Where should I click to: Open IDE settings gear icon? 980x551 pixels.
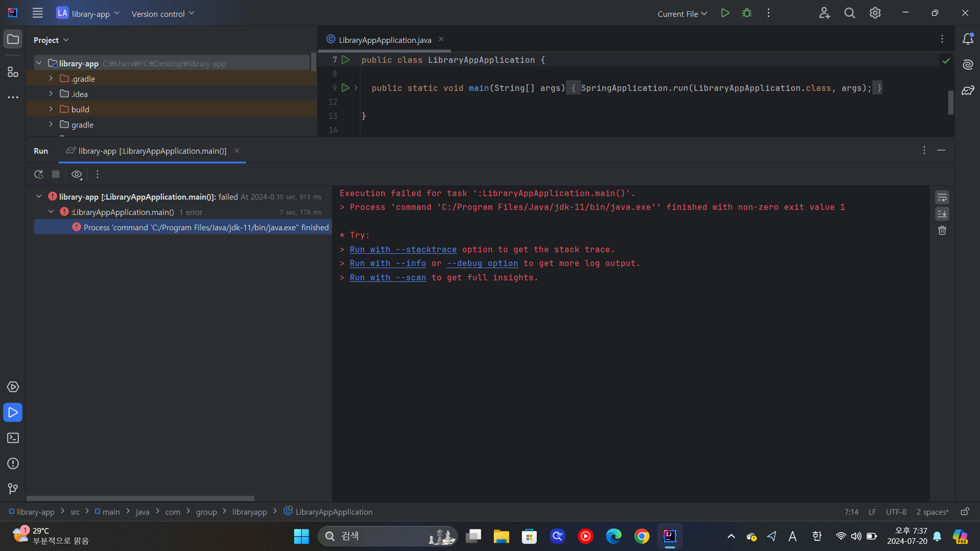pyautogui.click(x=875, y=13)
